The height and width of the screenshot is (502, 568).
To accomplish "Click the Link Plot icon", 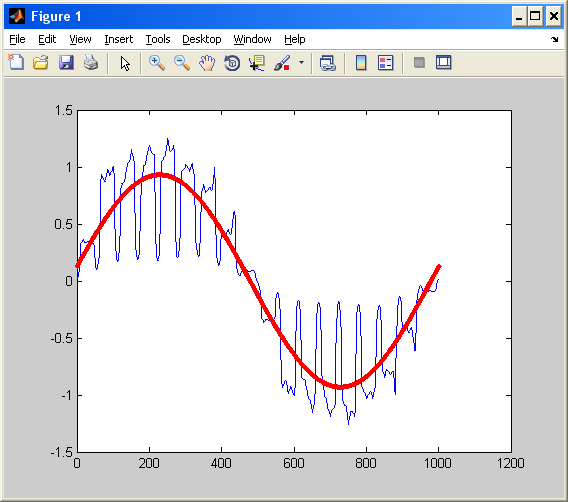I will point(327,63).
